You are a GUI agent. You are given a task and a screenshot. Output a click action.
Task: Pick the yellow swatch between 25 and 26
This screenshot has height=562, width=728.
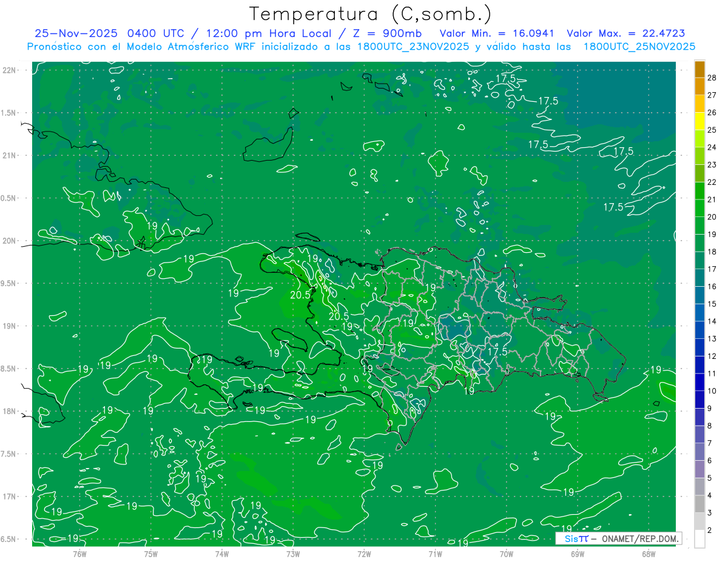point(699,121)
